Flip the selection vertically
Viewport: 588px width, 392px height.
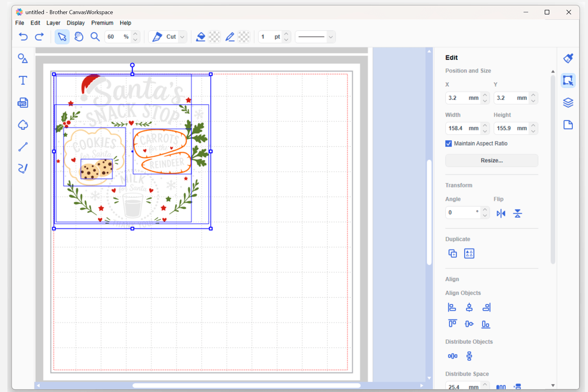(517, 213)
